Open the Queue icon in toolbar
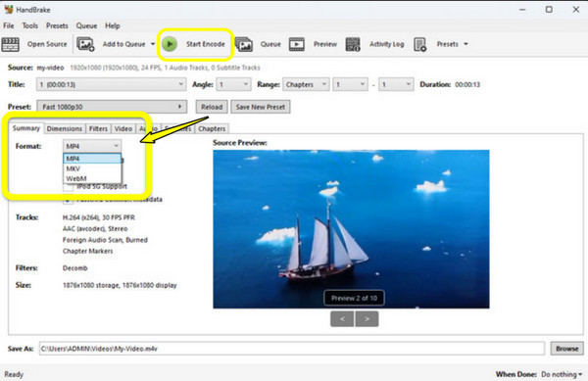Image resolution: width=588 pixels, height=381 pixels. tap(244, 44)
